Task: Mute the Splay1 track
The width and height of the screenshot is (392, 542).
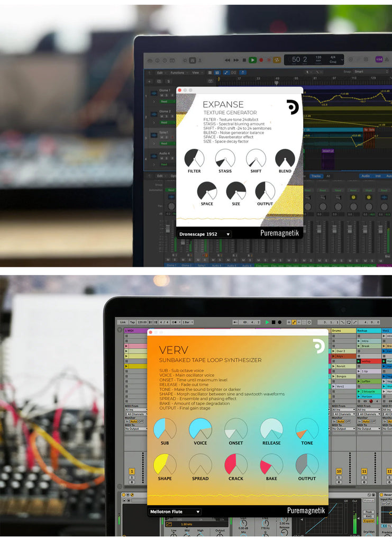Action: 162,138
